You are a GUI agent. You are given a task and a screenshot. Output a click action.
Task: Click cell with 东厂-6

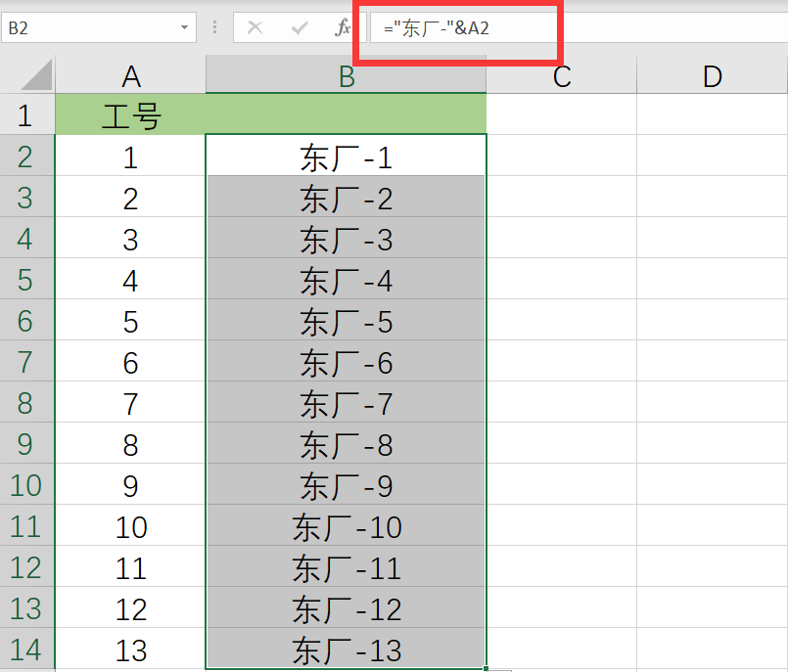[x=347, y=362]
